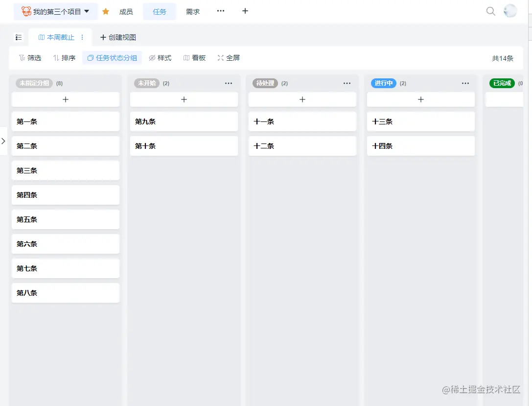This screenshot has width=532, height=406.
Task: Add a card to the 进行中 column
Action: 421,99
